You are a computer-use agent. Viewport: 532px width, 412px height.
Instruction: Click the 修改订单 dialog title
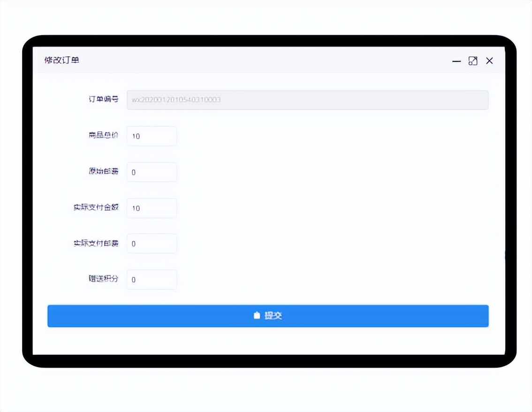point(61,61)
